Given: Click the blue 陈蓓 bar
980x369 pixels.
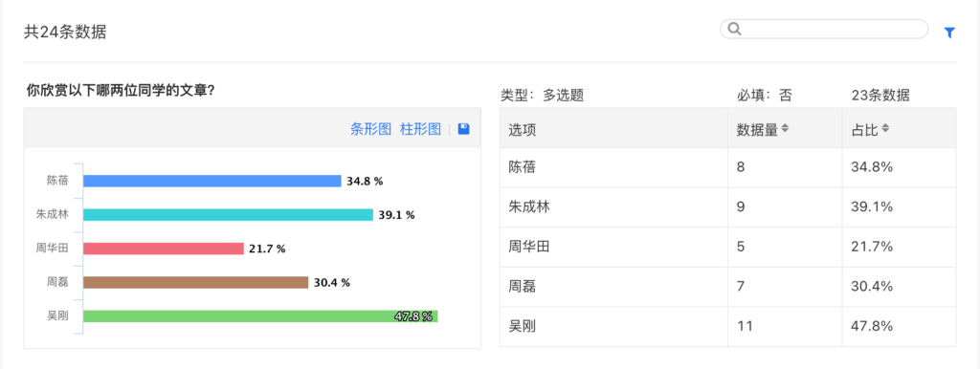Looking at the screenshot, I should coord(212,181).
